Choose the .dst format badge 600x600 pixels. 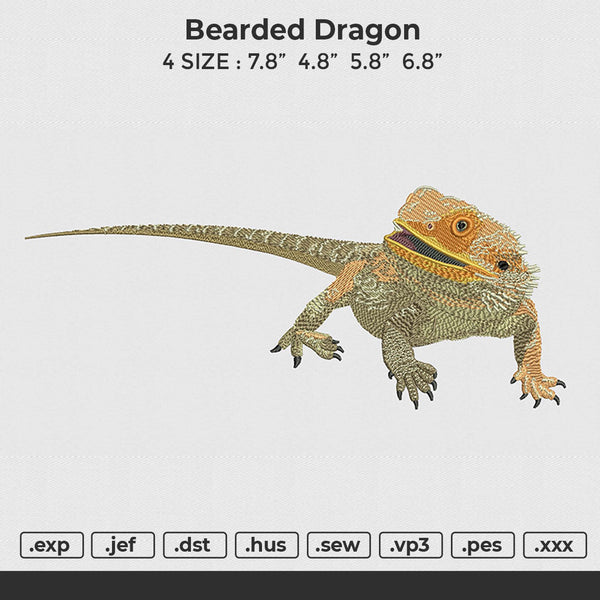[195, 545]
